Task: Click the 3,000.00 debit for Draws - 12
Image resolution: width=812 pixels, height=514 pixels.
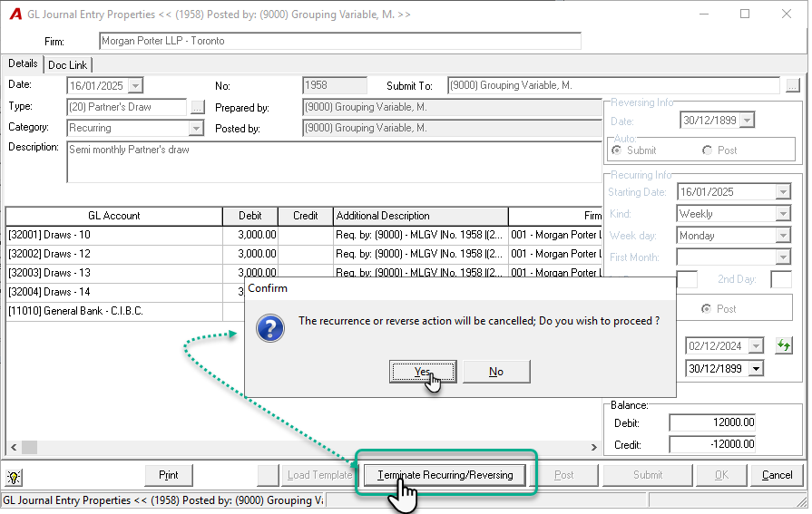Action: click(250, 254)
